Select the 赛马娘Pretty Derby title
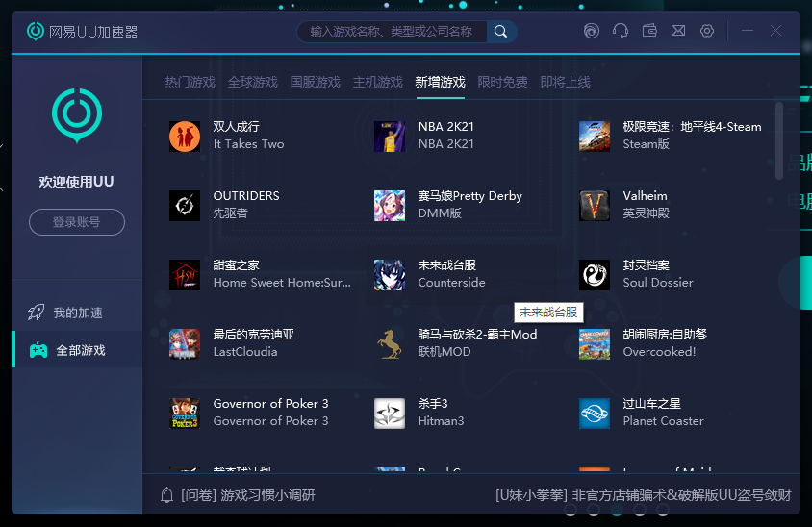Screen dimensions: 812x527 pyautogui.click(x=470, y=195)
